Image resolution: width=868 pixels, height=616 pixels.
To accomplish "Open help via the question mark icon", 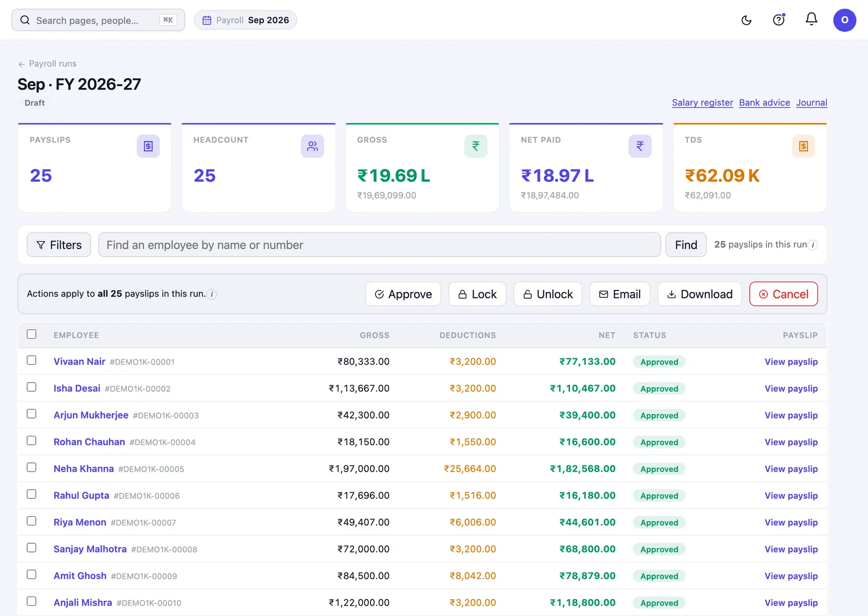I will tap(779, 21).
